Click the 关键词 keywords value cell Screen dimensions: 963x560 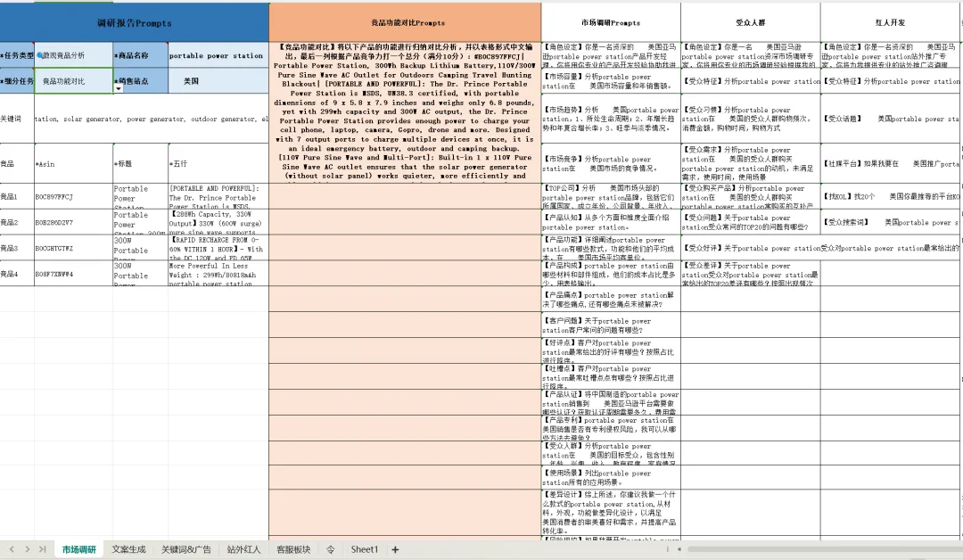coord(152,119)
